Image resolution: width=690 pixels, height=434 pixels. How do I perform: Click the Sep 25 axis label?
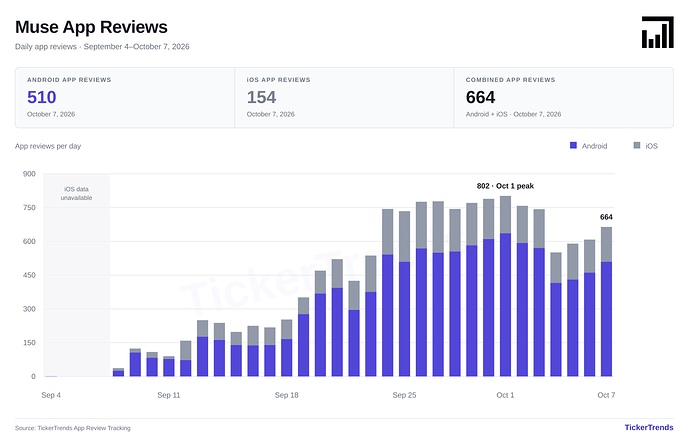click(404, 395)
